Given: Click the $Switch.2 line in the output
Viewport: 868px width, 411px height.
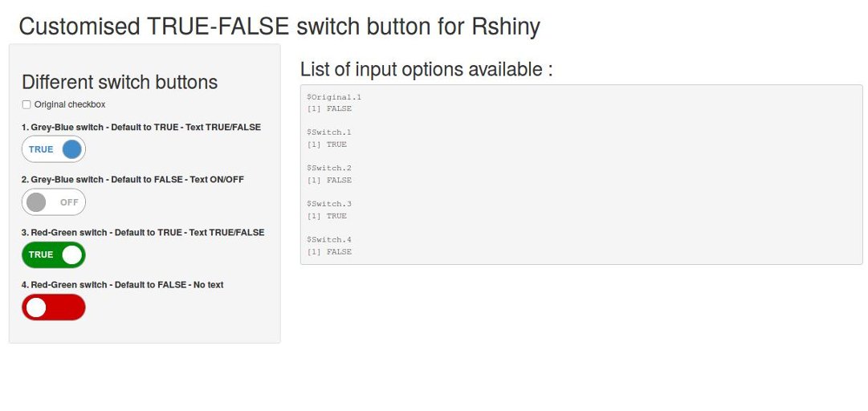Looking at the screenshot, I should [329, 168].
